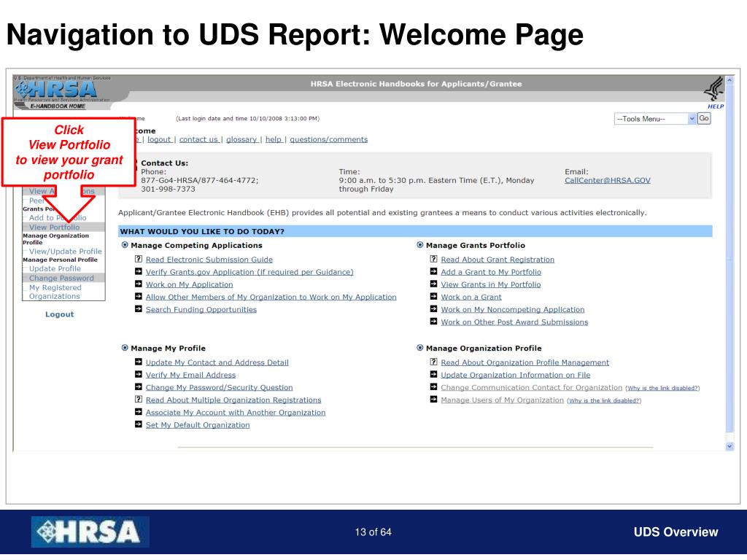The width and height of the screenshot is (747, 560).
Task: Click arrow icon beside Update My Contact and Address
Action: point(138,362)
